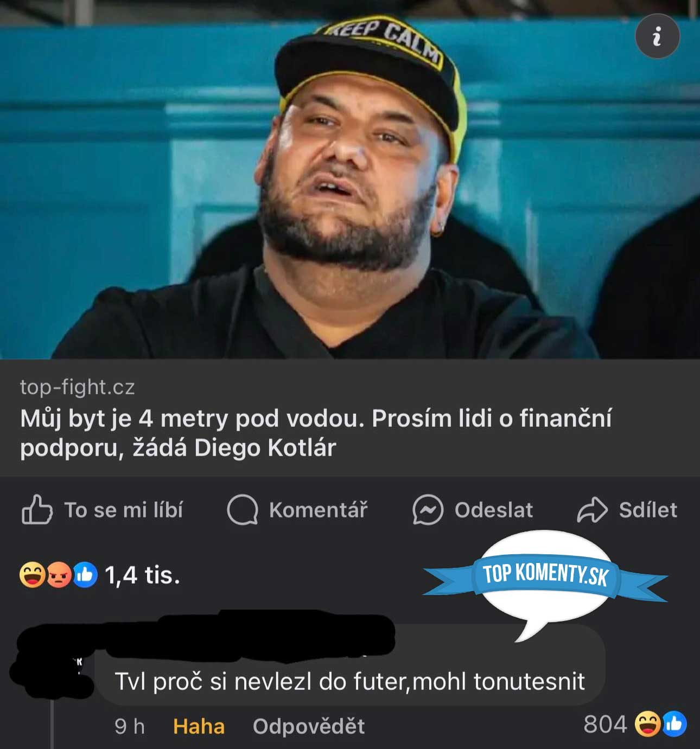Screen dimensions: 700x749
Task: Click the comment text bubble
Action: [349, 665]
